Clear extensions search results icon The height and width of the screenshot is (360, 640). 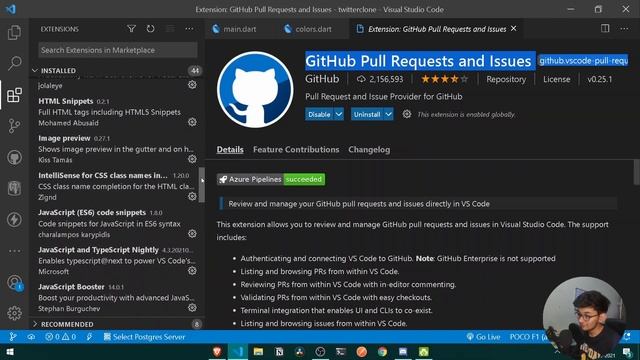170,29
